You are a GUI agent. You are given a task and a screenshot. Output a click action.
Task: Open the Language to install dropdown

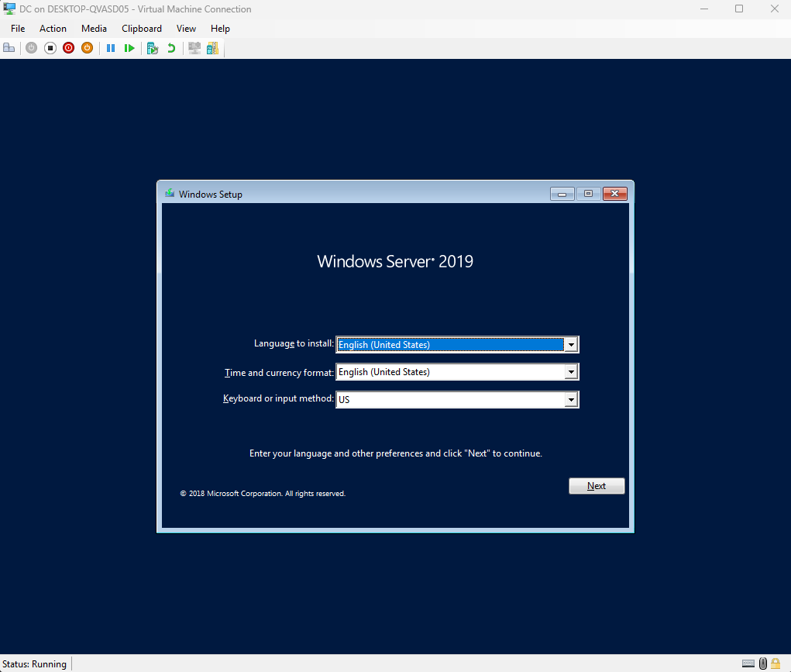(571, 344)
